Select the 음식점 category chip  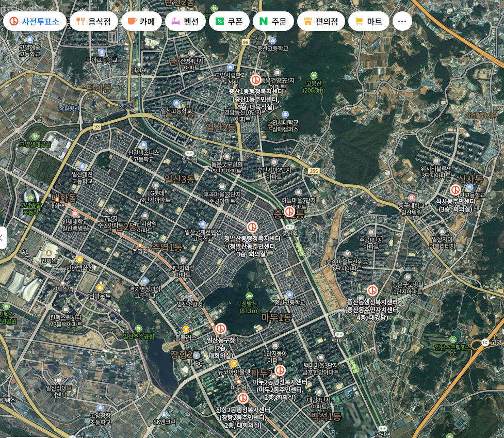(94, 22)
